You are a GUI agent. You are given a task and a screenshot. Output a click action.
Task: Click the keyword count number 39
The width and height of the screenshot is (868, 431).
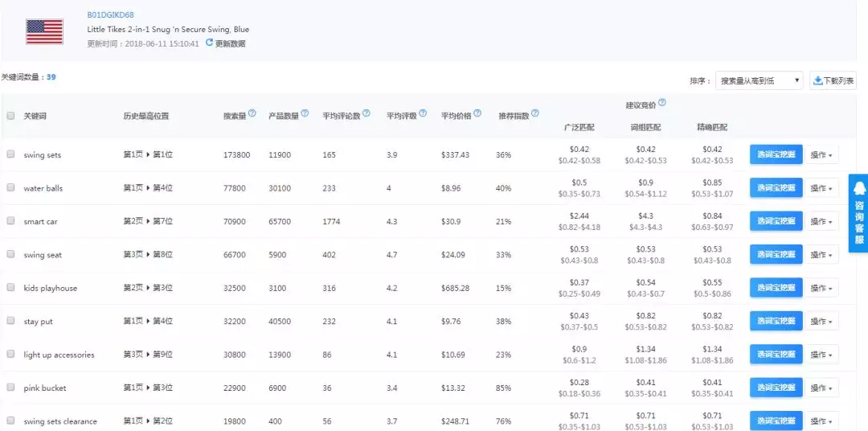(x=51, y=77)
